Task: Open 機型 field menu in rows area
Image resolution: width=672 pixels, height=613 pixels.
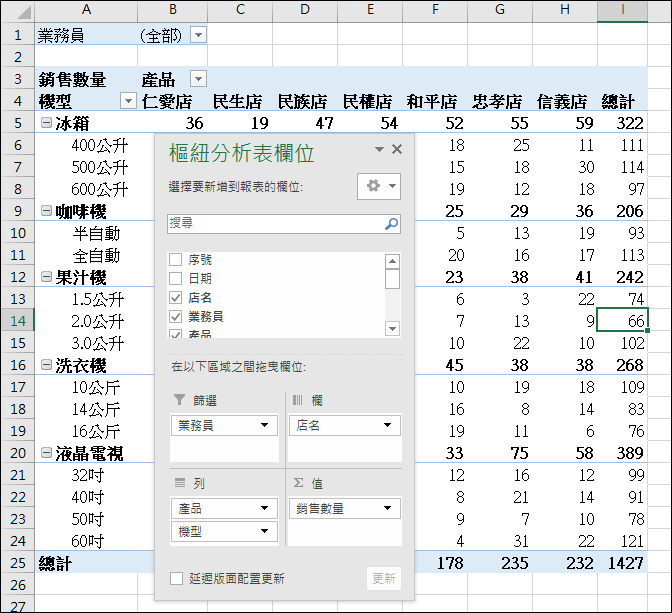Action: pyautogui.click(x=264, y=531)
